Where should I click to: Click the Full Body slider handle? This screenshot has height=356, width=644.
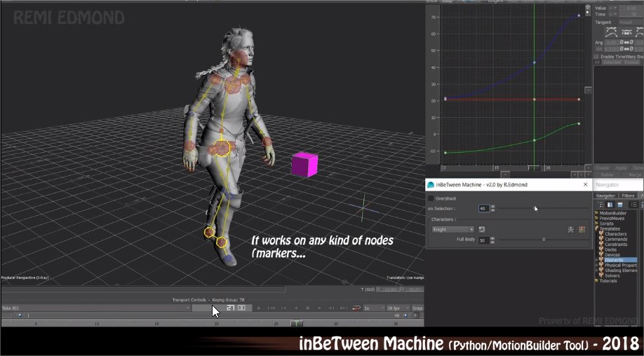[x=544, y=240]
